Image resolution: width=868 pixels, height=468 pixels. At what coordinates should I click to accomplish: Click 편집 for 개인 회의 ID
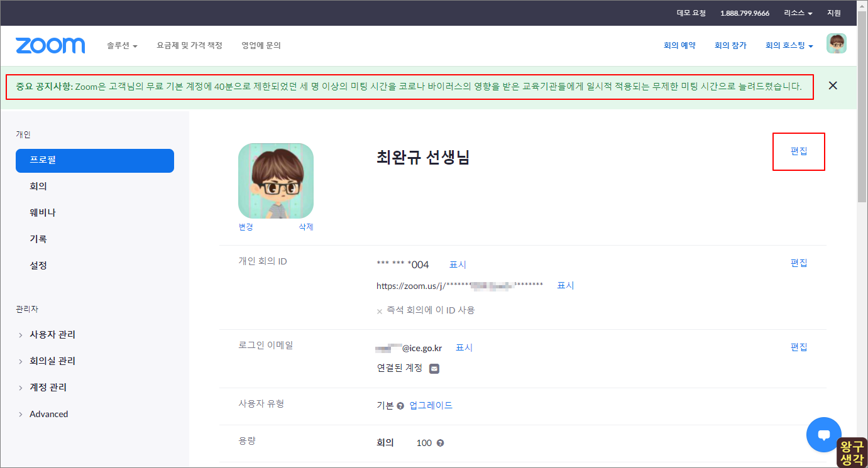tap(799, 263)
